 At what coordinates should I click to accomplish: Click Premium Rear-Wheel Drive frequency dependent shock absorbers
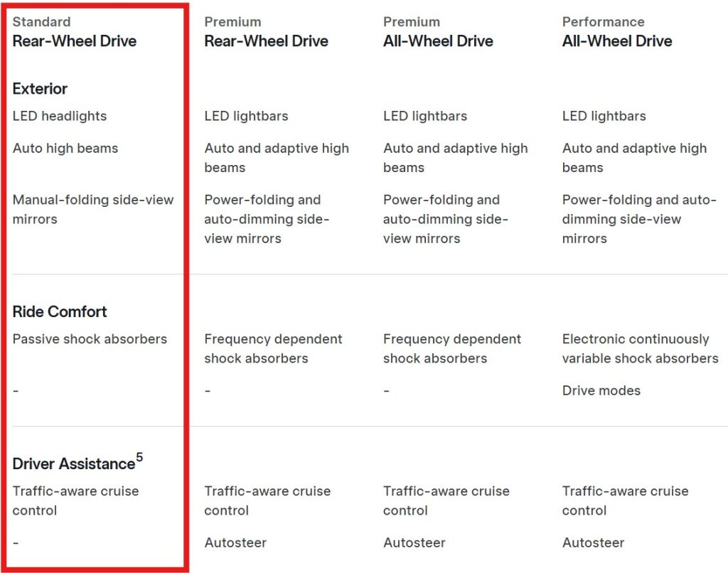[x=273, y=348]
